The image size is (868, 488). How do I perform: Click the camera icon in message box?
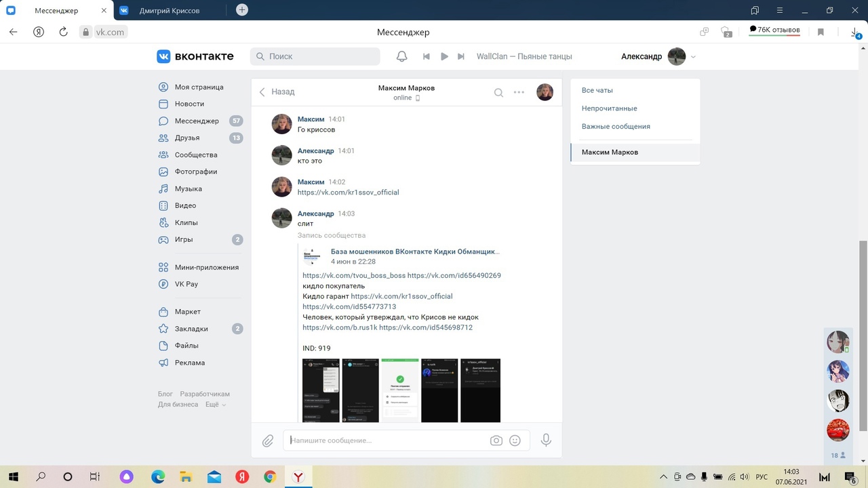click(x=496, y=441)
